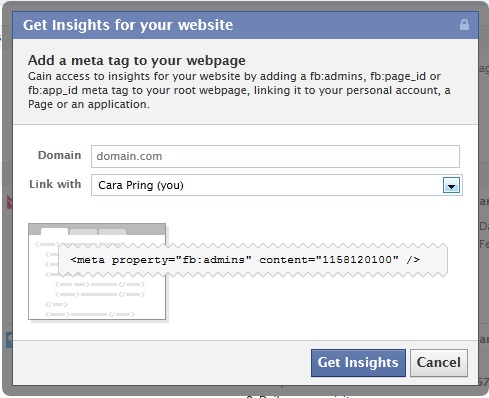Viewport: 489px width, 398px height.
Task: Click the dialog title Get Insights for your website
Action: (x=128, y=25)
